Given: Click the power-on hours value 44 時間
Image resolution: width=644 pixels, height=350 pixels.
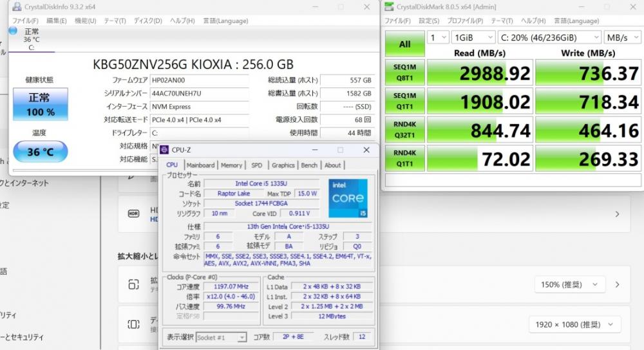Looking at the screenshot, I should point(346,133).
